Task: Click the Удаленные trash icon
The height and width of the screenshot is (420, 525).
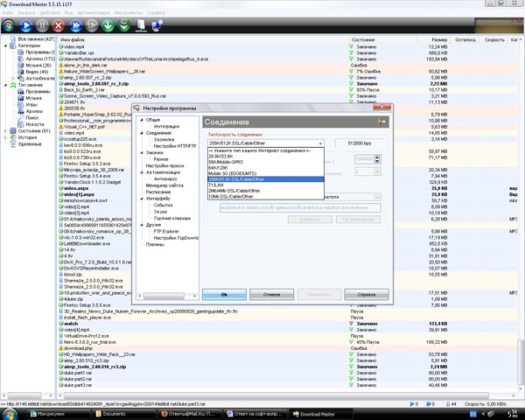Action: [x=13, y=144]
